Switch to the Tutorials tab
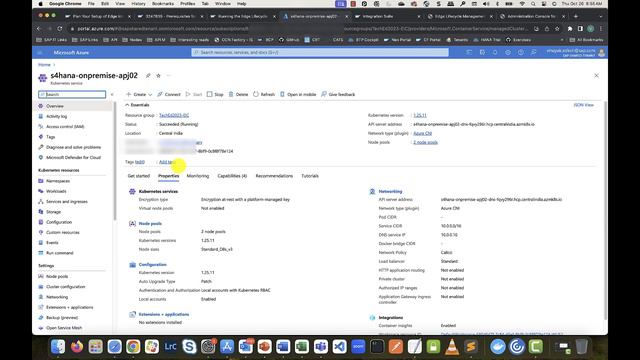The image size is (640, 360). pyautogui.click(x=310, y=176)
